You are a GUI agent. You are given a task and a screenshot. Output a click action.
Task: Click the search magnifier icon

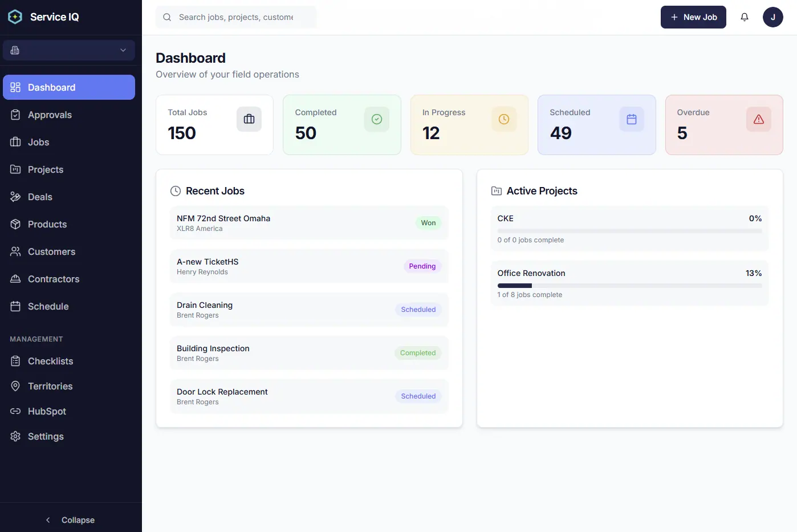click(167, 17)
